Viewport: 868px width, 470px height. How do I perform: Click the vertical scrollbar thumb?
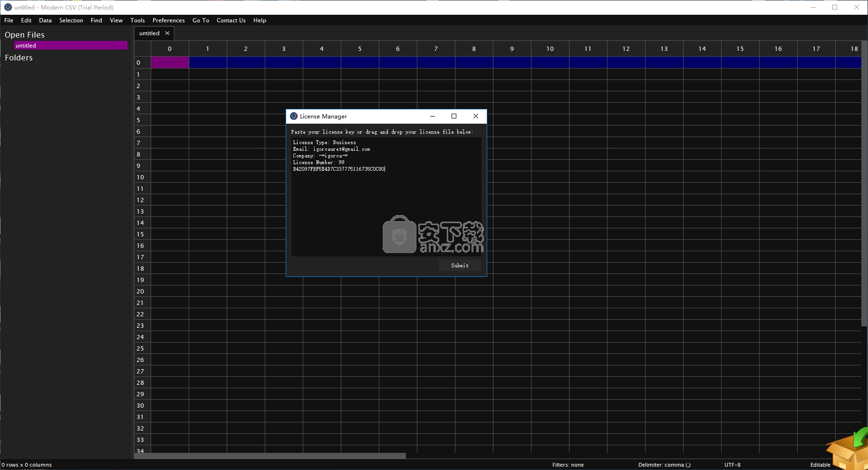pyautogui.click(x=865, y=184)
